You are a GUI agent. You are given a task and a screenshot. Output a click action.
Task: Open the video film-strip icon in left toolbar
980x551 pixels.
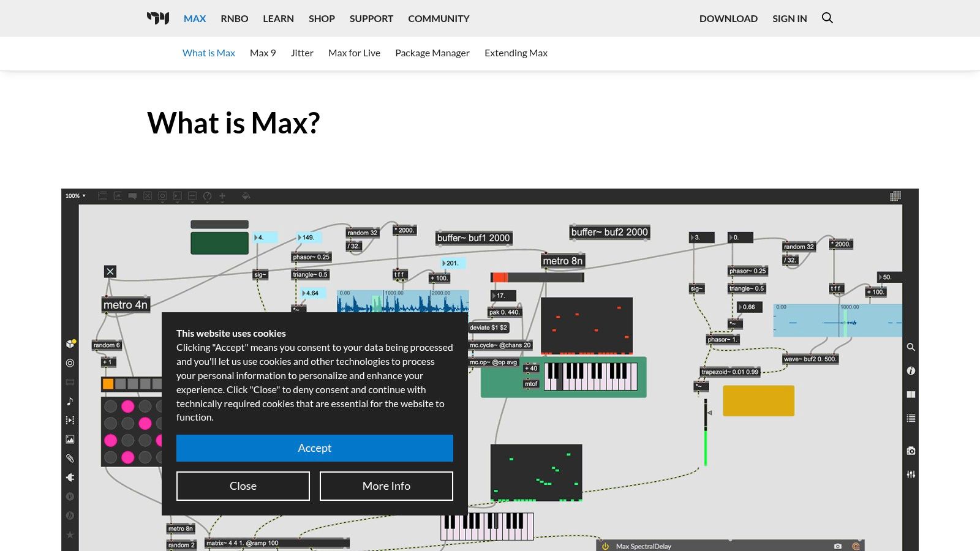click(70, 420)
